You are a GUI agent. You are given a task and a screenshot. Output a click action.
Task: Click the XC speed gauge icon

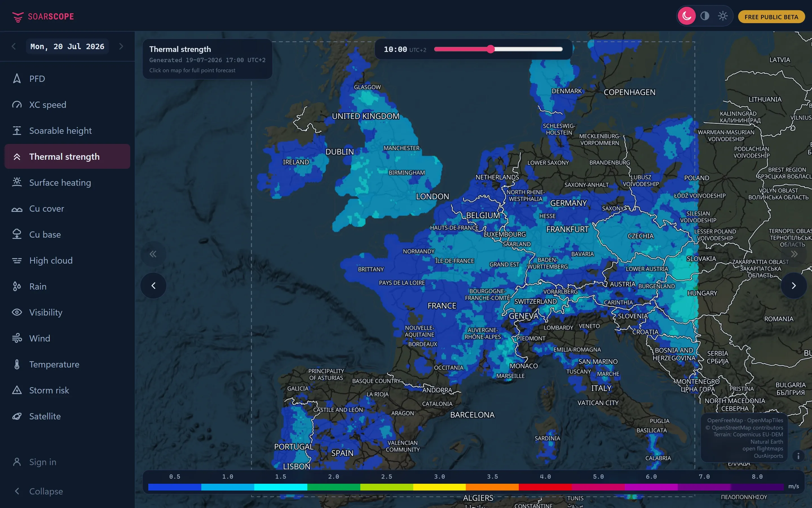[17, 104]
